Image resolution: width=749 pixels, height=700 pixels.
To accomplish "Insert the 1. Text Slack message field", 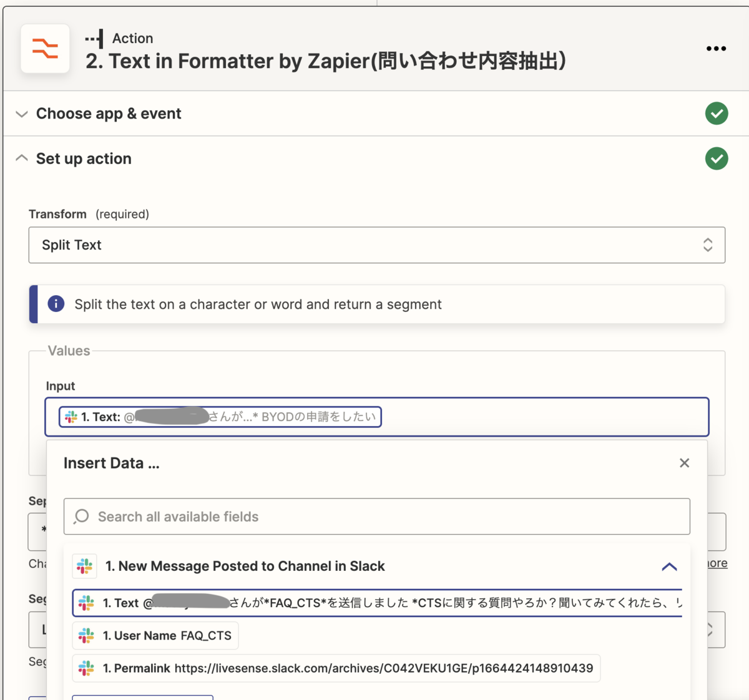I will 377,603.
